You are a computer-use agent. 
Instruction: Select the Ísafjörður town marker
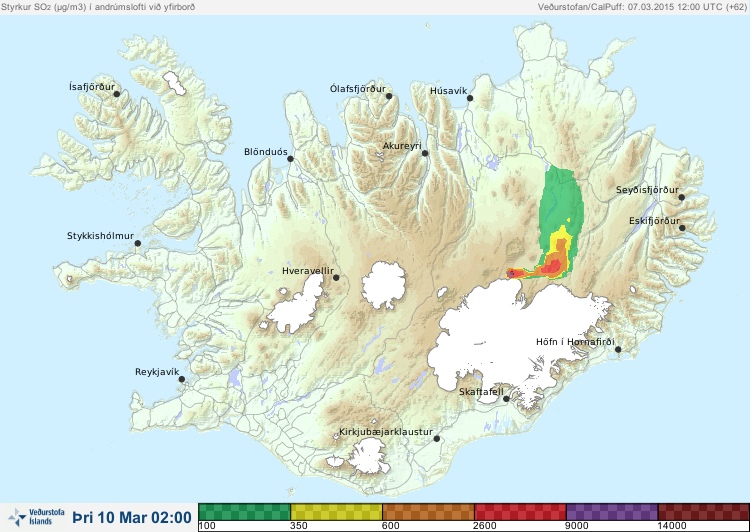coord(116,94)
